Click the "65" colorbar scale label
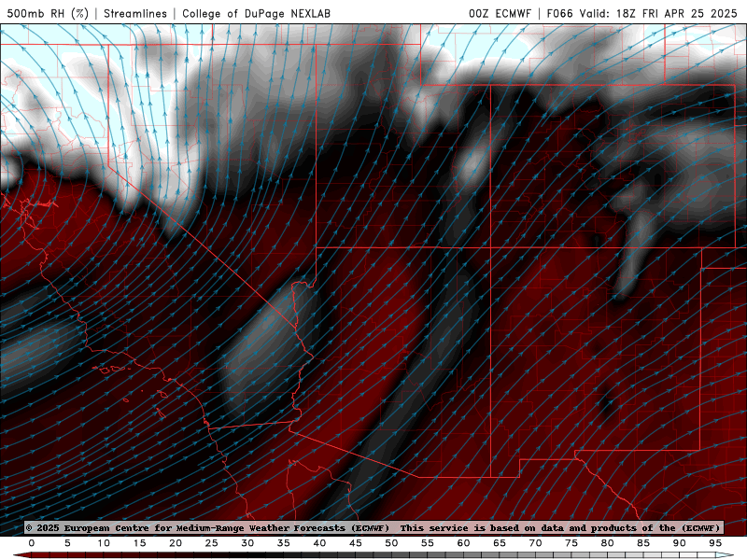The height and width of the screenshot is (560, 747). point(500,543)
